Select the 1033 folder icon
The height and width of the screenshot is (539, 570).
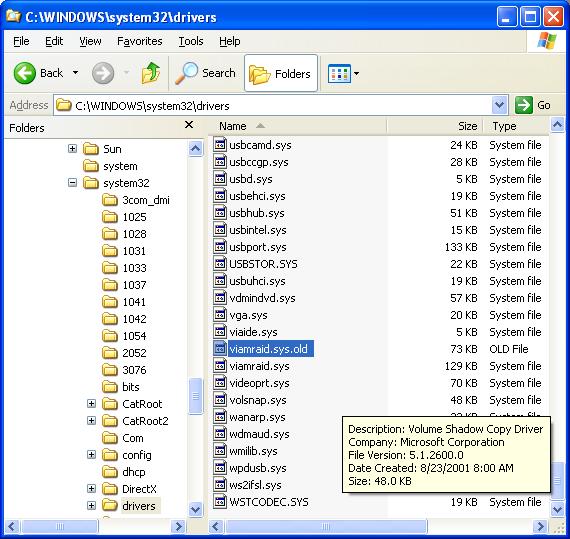(x=110, y=268)
